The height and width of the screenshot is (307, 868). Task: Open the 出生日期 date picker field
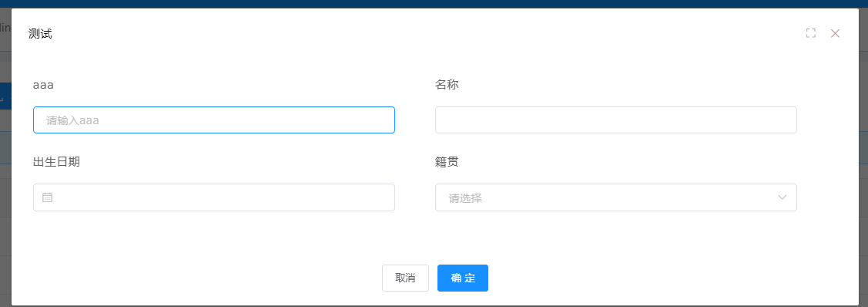point(213,197)
